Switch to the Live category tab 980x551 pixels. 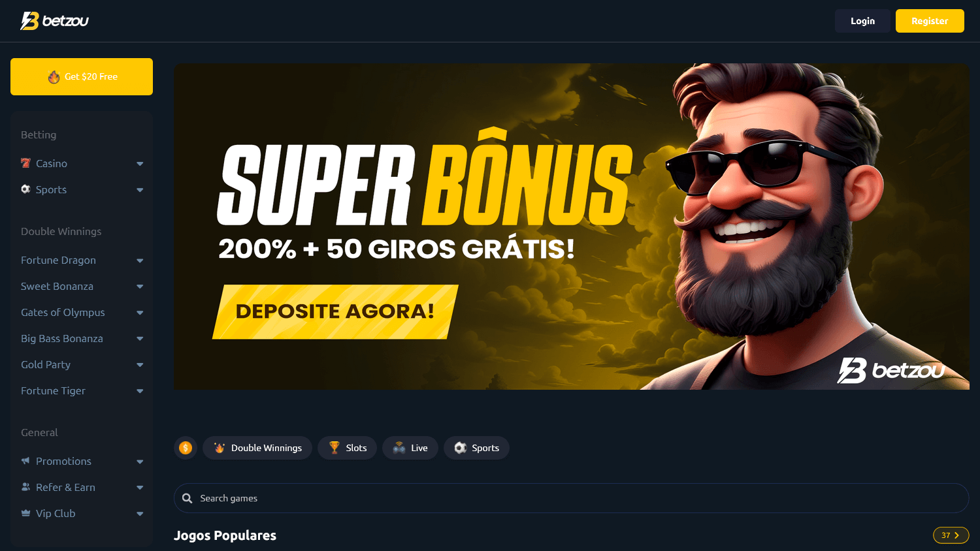410,448
